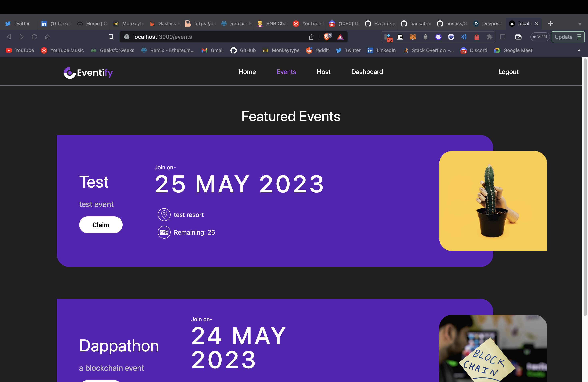Image resolution: width=588 pixels, height=382 pixels.
Task: Open the MetaMask fox extension
Action: [413, 37]
